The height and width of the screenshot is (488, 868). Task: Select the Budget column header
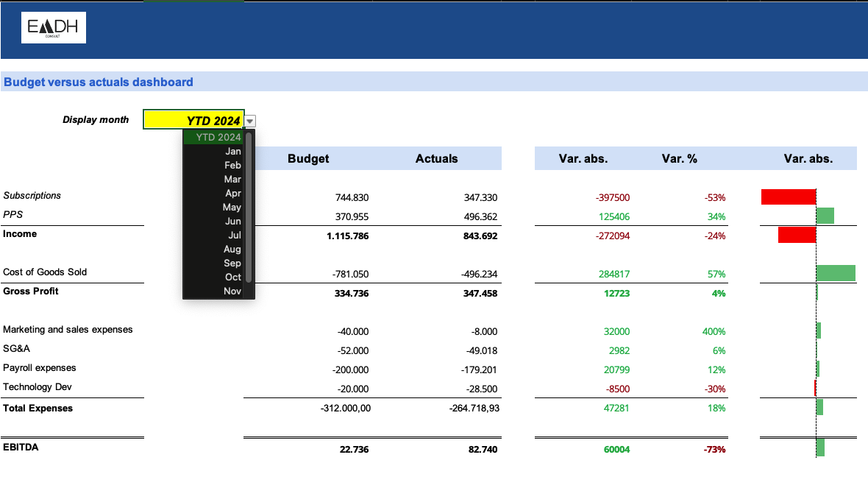308,158
